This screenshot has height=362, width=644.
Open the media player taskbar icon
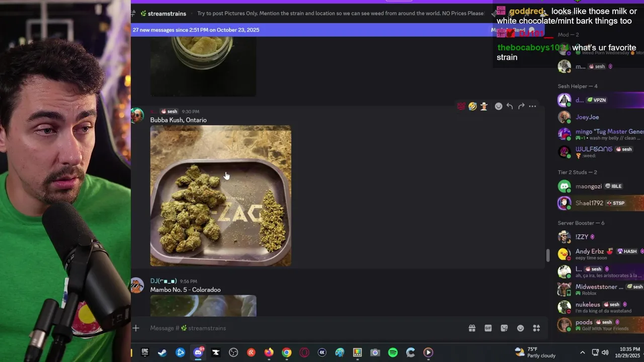point(428,352)
